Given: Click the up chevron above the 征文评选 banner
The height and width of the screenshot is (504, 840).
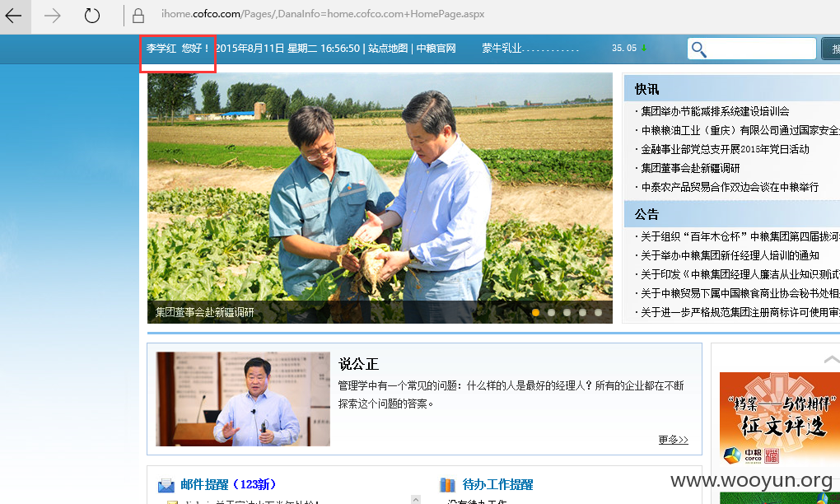Looking at the screenshot, I should [x=832, y=360].
